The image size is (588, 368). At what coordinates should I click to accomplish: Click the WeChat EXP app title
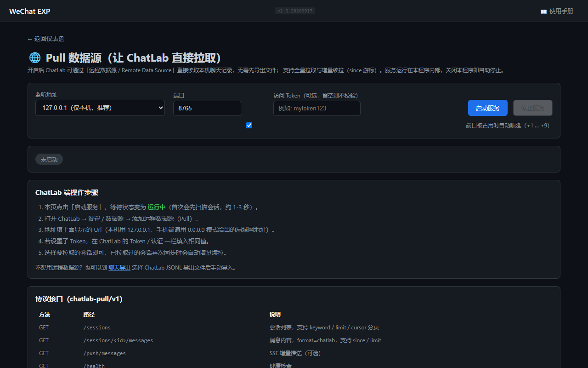(x=29, y=11)
